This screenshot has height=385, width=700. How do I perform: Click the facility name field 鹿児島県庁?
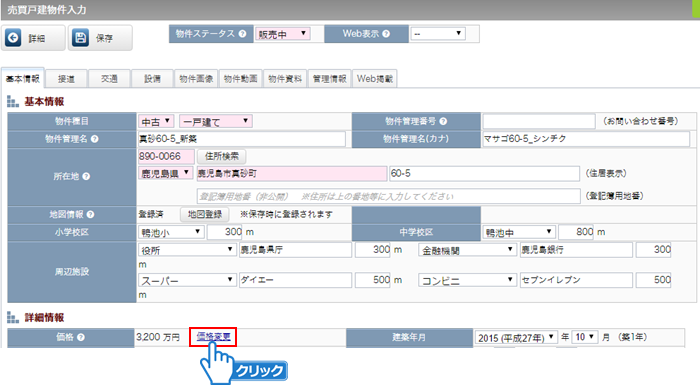point(295,250)
